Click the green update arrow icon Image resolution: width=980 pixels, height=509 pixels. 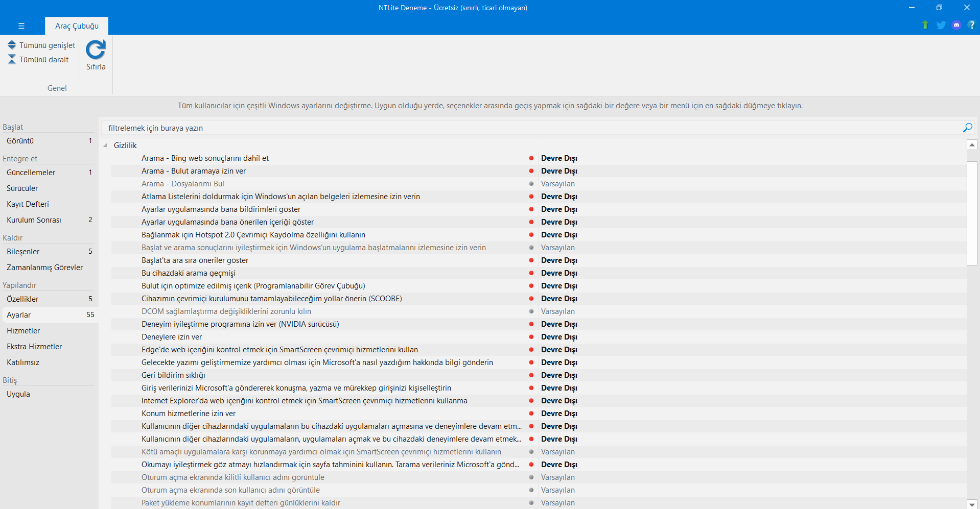coord(925,25)
